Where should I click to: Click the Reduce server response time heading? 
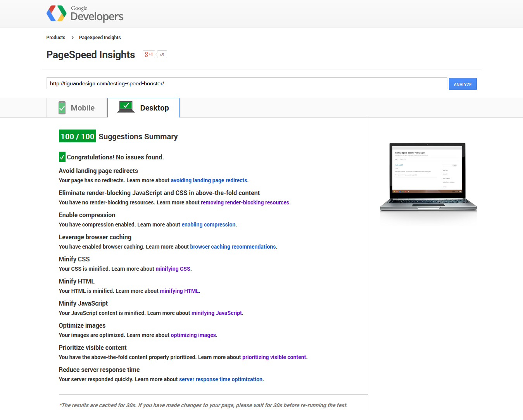99,370
